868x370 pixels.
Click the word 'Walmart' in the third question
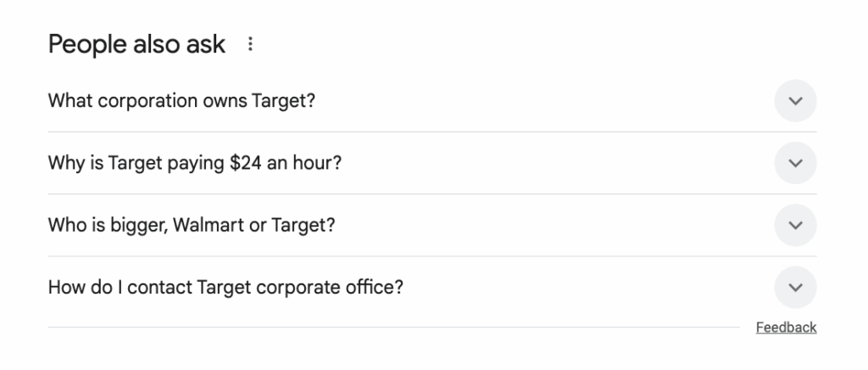tap(208, 225)
